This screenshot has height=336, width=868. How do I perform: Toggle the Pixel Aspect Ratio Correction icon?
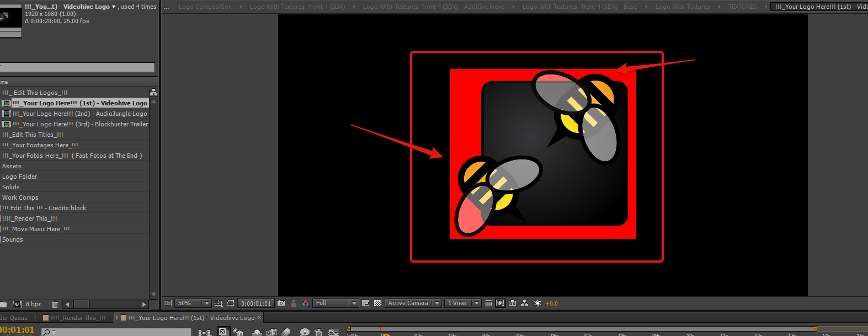point(488,303)
